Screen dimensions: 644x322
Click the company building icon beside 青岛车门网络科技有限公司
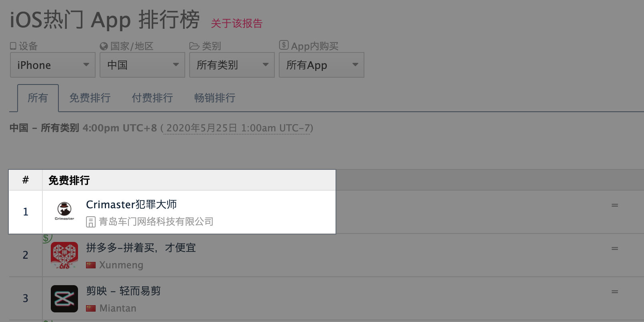[x=91, y=222]
